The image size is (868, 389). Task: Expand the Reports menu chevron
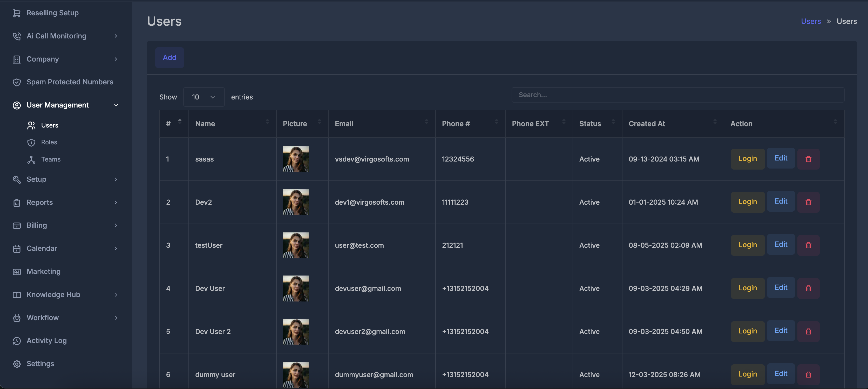point(116,203)
